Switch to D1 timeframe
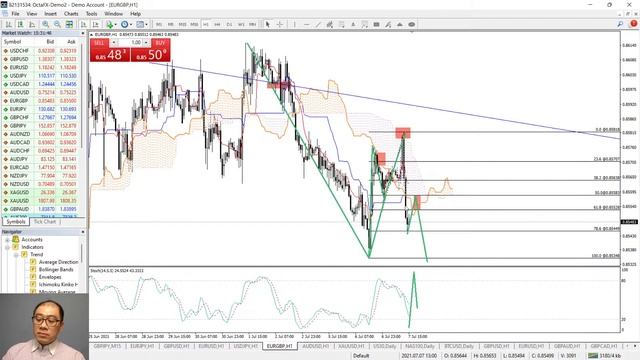This screenshot has height=360, width=640. click(x=229, y=24)
